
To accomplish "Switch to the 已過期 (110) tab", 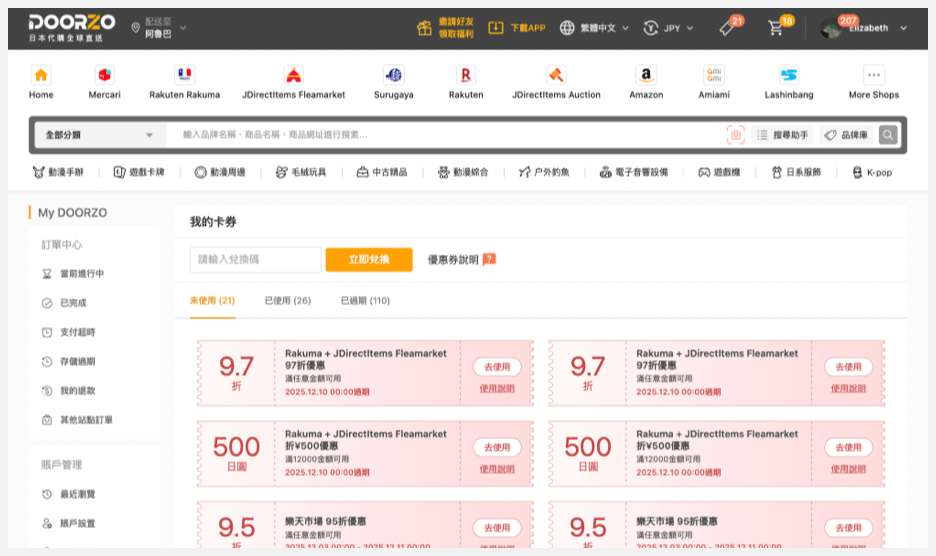I will [x=365, y=300].
